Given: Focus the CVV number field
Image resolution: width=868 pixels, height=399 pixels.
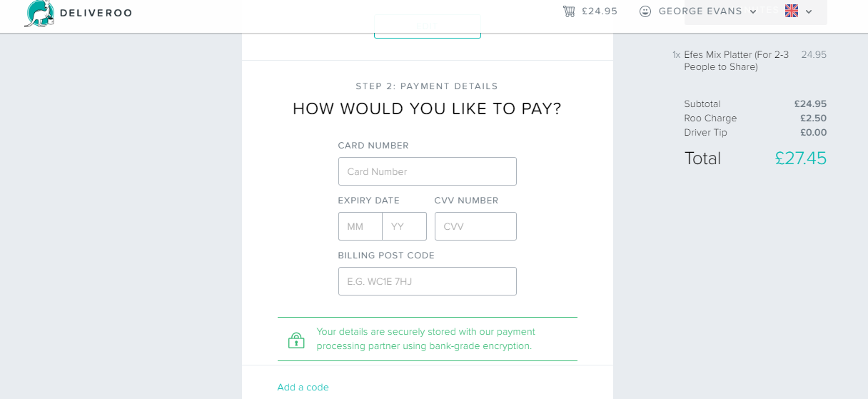Looking at the screenshot, I should [x=475, y=226].
